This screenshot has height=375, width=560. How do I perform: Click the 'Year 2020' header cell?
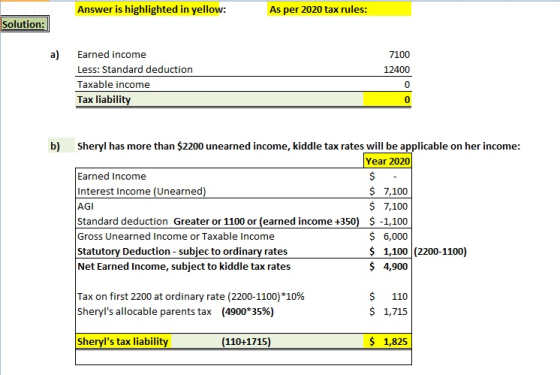[x=388, y=161]
